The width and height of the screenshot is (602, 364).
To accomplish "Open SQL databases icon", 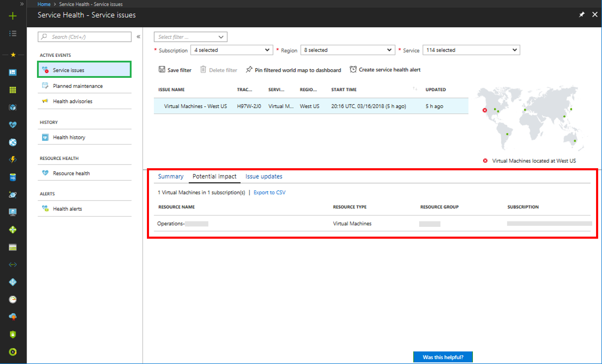I will pyautogui.click(x=13, y=177).
